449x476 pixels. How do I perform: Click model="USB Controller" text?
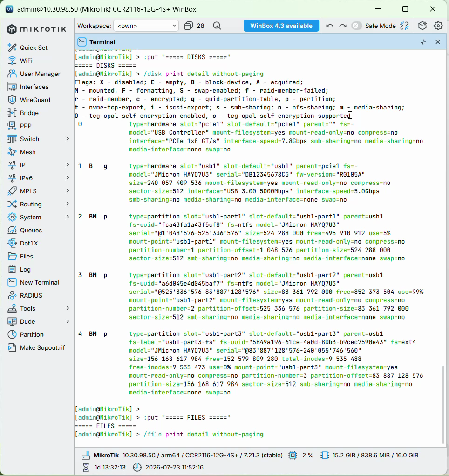click(x=169, y=133)
